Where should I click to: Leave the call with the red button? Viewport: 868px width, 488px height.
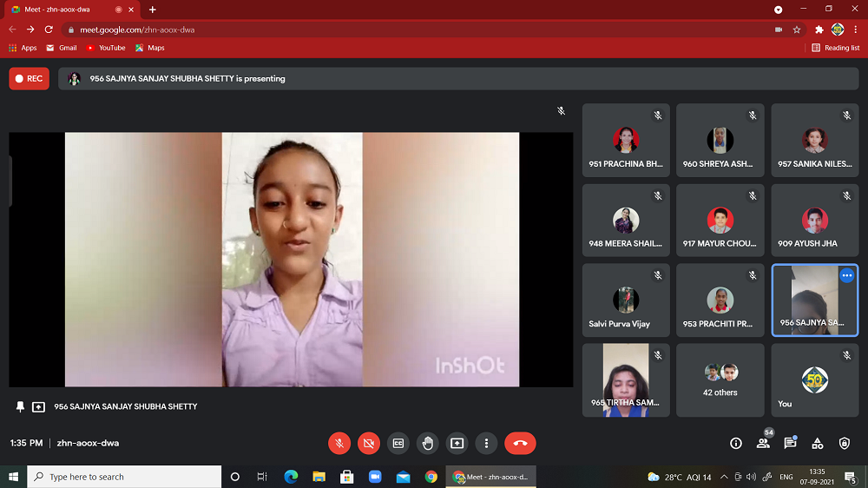point(520,443)
